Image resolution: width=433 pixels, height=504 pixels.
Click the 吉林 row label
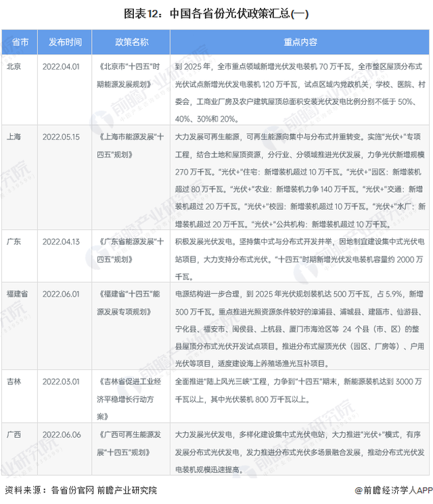tap(14, 382)
